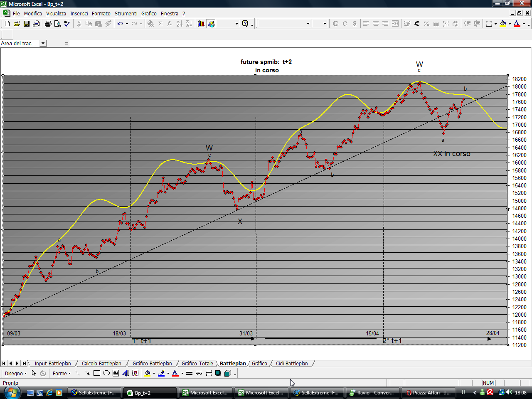Viewport: 532px width, 399px height.
Task: Open the Strumenti menu
Action: 126,13
